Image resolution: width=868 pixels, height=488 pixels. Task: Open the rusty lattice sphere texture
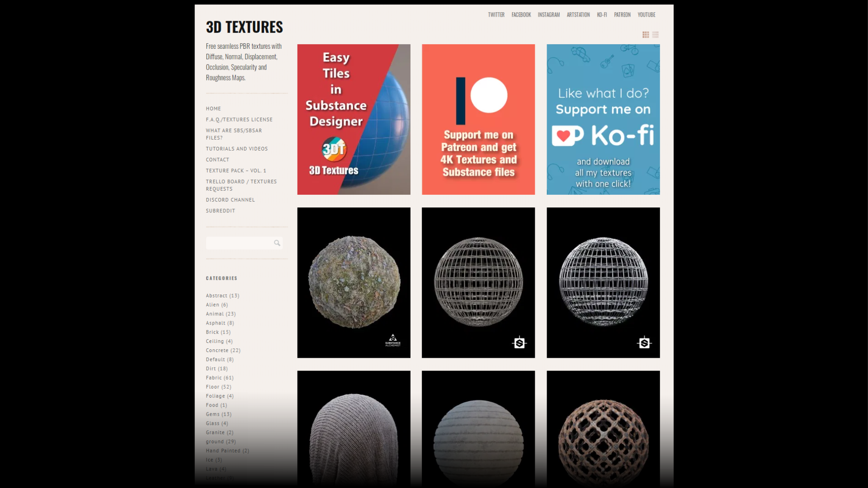tap(603, 429)
